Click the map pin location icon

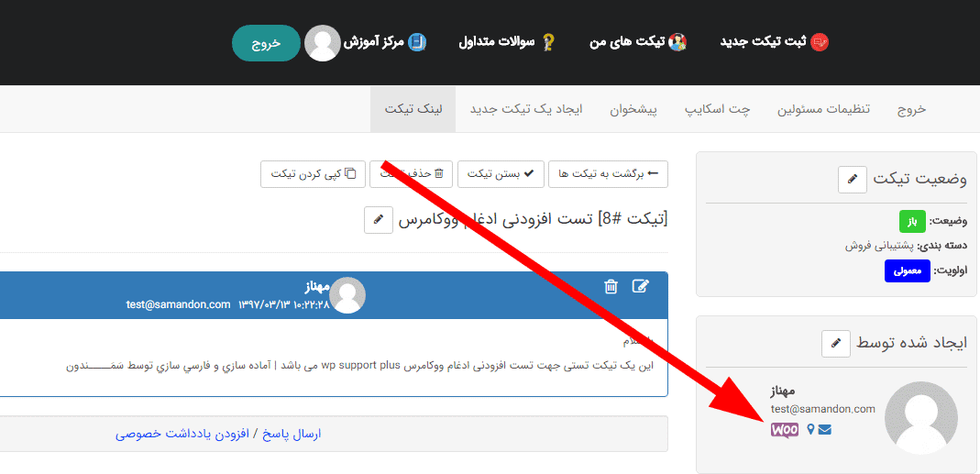tap(811, 430)
